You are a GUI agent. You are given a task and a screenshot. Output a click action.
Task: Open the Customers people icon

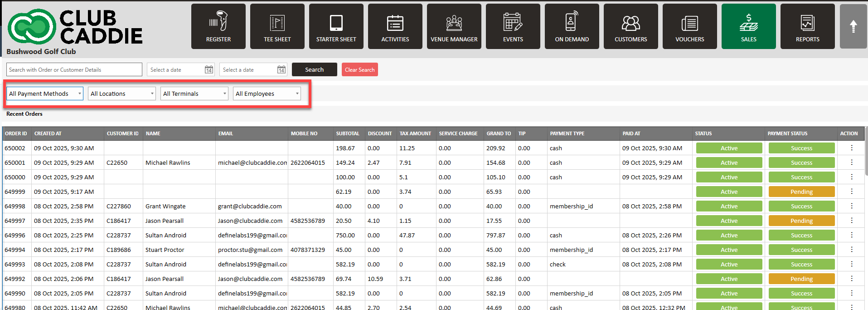click(631, 22)
